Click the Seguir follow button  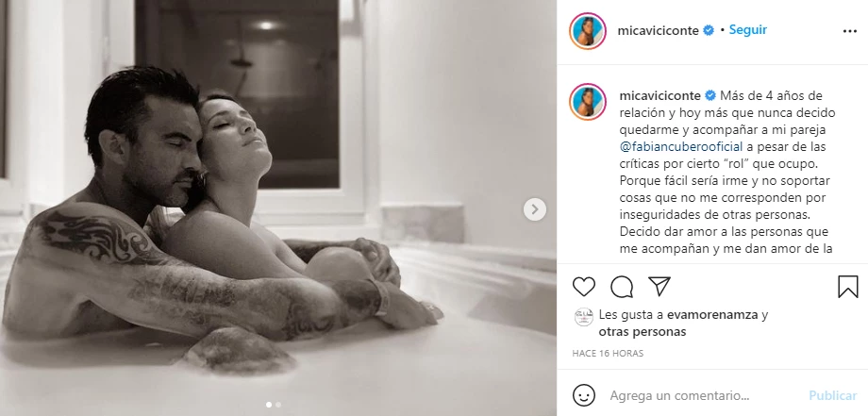point(747,30)
